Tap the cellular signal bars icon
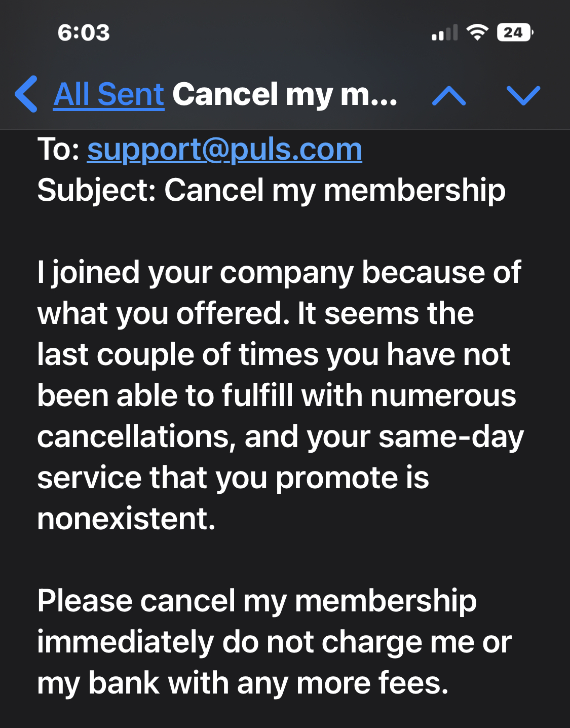The height and width of the screenshot is (728, 570). tap(444, 33)
